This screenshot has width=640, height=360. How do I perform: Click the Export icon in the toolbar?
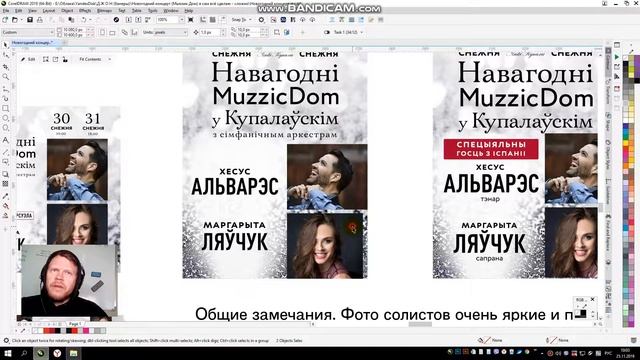point(138,20)
